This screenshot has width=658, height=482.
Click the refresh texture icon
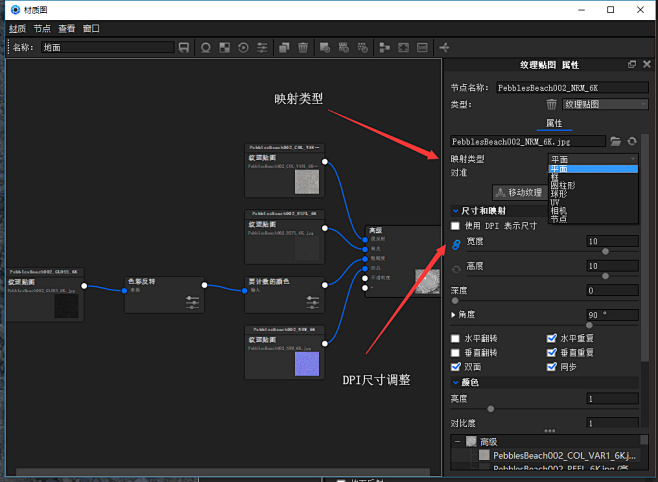click(x=632, y=141)
